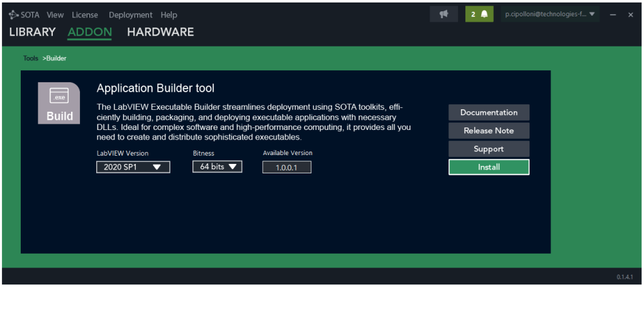Click the Install button
This screenshot has width=644, height=319.
[489, 167]
